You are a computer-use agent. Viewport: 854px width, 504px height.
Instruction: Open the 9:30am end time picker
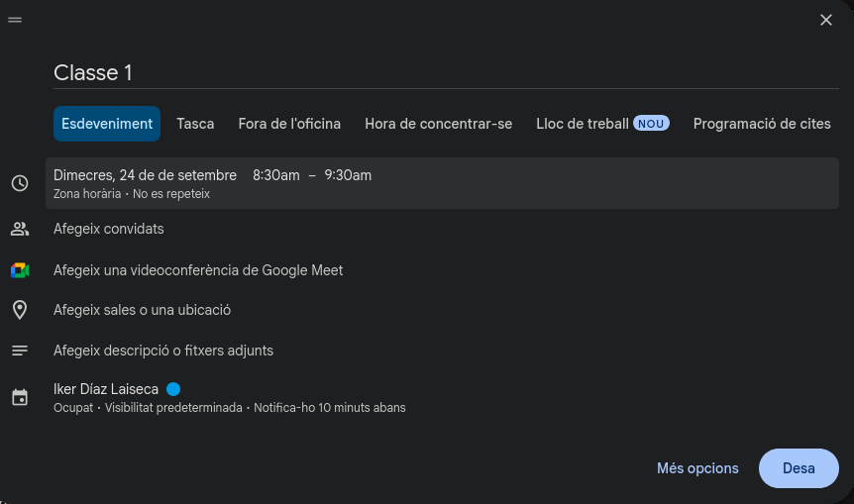click(x=348, y=175)
